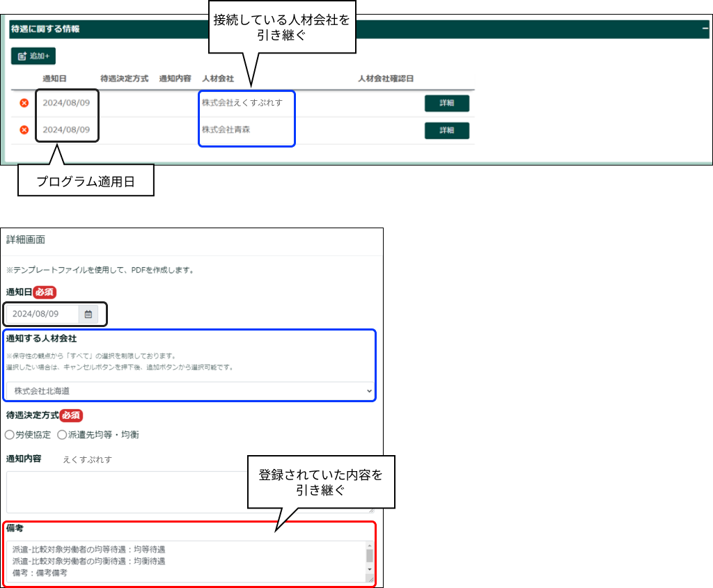Click the 通知内容 column header
The height and width of the screenshot is (588, 713).
(175, 79)
